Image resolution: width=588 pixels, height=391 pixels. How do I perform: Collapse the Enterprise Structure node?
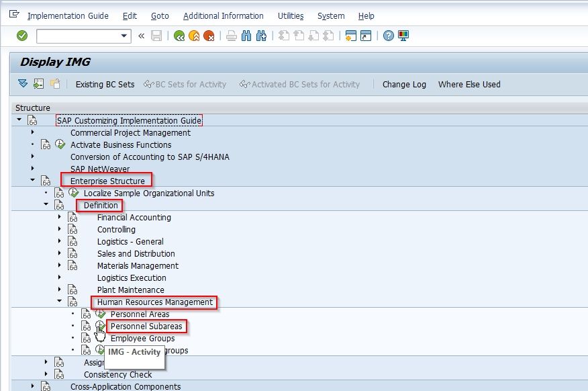(x=33, y=180)
